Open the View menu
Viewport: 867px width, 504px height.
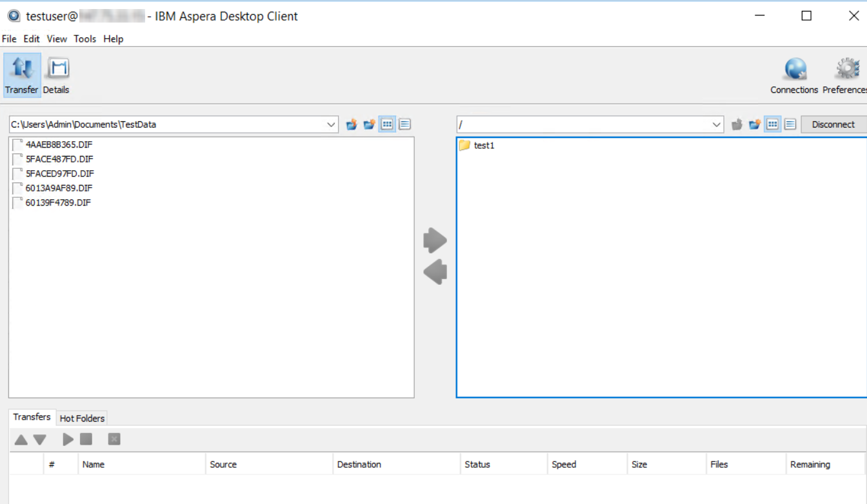click(57, 39)
